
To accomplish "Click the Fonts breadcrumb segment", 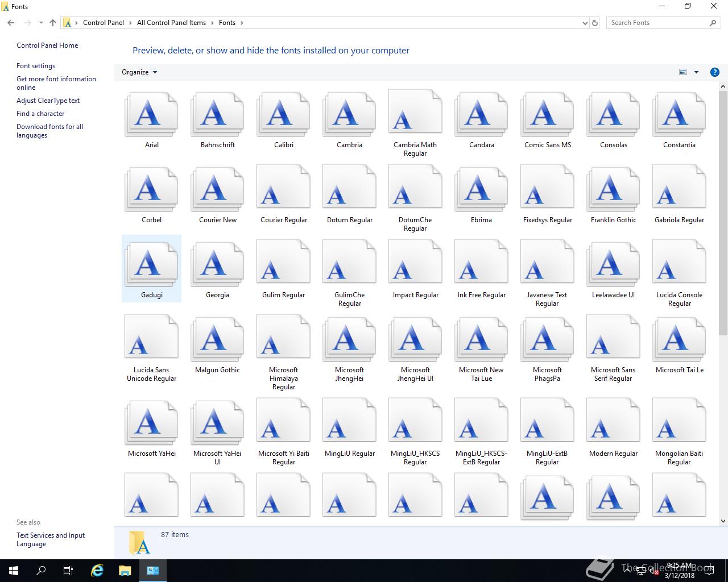I will click(x=227, y=23).
